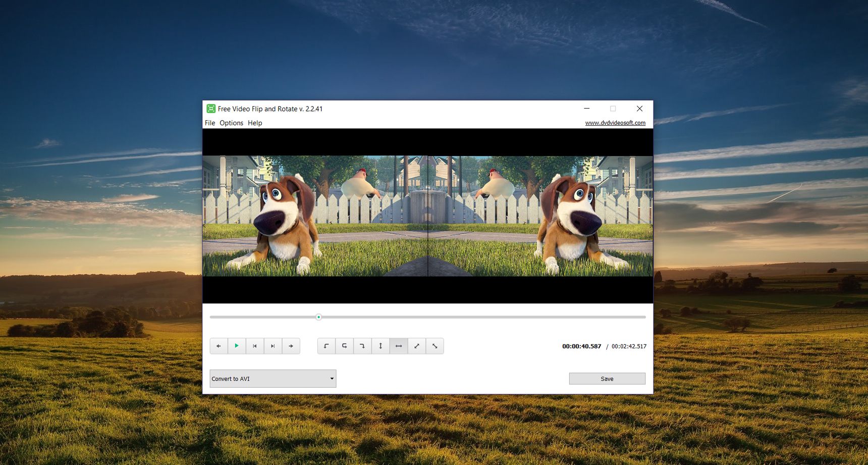This screenshot has width=868, height=465.
Task: Close the Free Video Flip and Rotate window
Action: [x=639, y=109]
